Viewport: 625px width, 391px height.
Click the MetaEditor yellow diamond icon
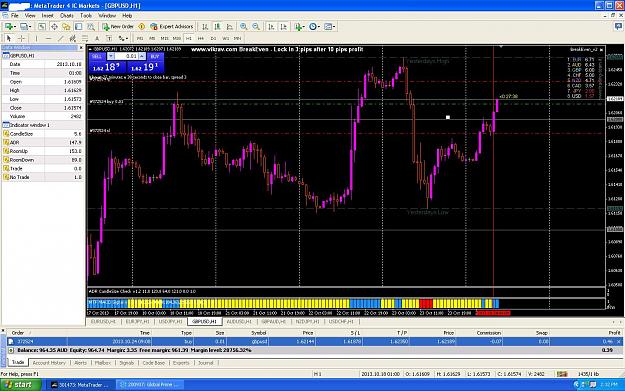point(142,27)
